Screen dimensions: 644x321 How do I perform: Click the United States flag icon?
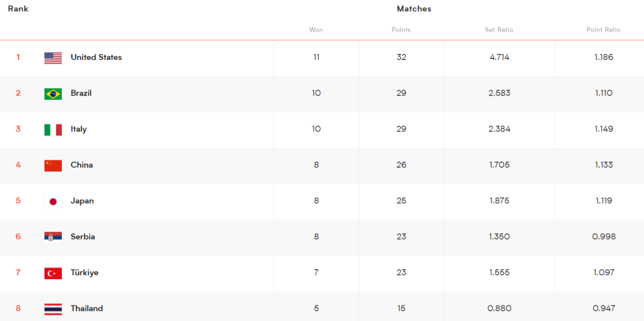[53, 58]
